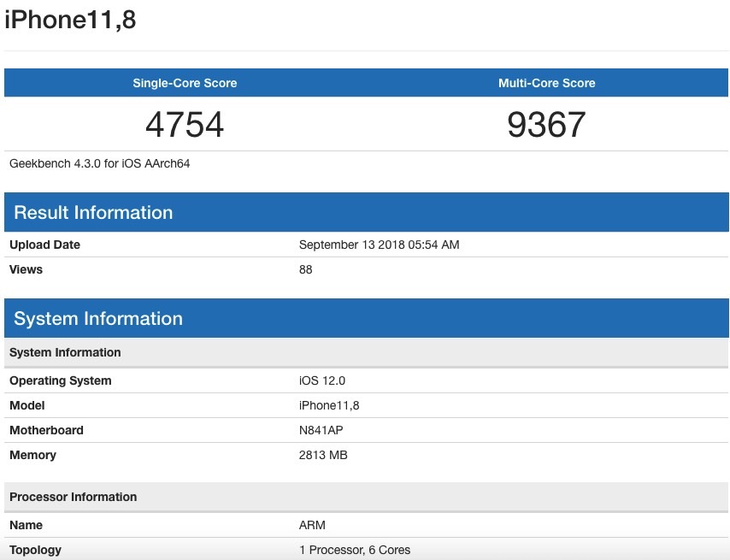
Task: Select the Multi-Core Score header
Action: point(546,83)
